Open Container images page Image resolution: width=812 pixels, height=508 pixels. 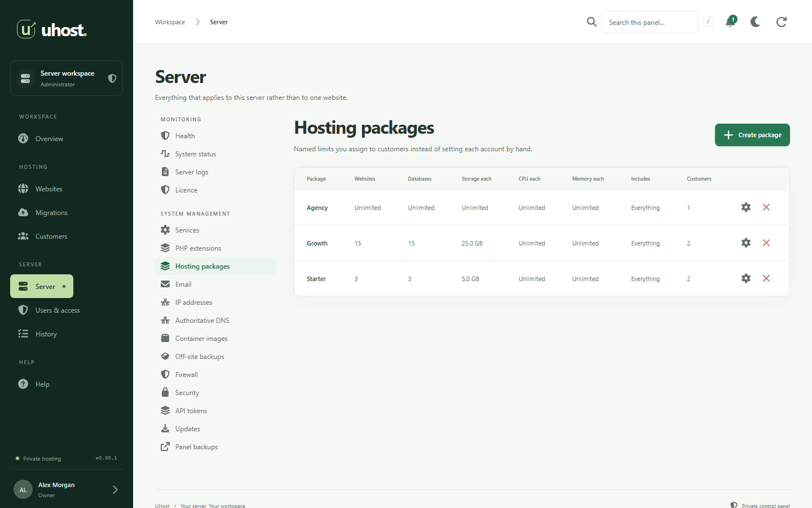(x=215, y=339)
